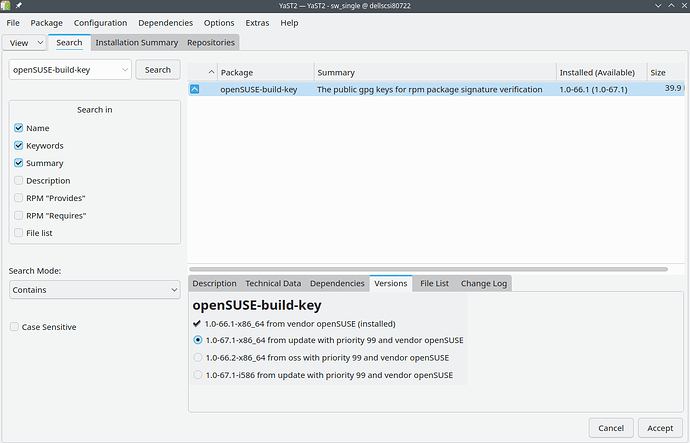Enable the Case Sensitive checkbox
The width and height of the screenshot is (690, 443).
(x=14, y=327)
